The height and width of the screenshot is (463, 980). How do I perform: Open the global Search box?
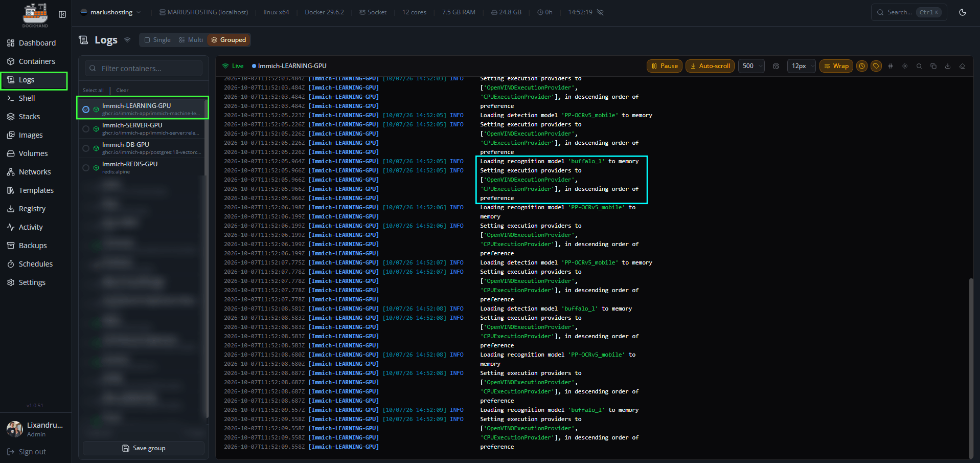pos(909,12)
